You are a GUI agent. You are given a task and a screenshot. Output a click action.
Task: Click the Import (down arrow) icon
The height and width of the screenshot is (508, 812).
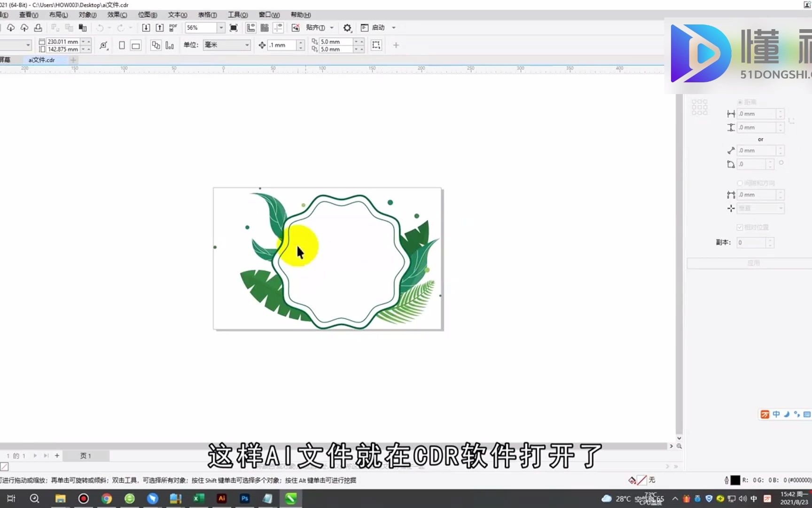146,28
